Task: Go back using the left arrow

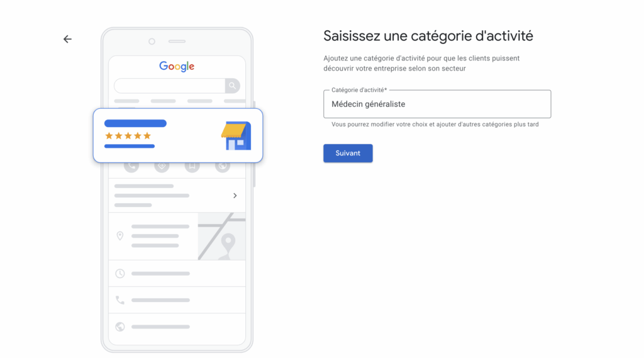Action: coord(67,39)
